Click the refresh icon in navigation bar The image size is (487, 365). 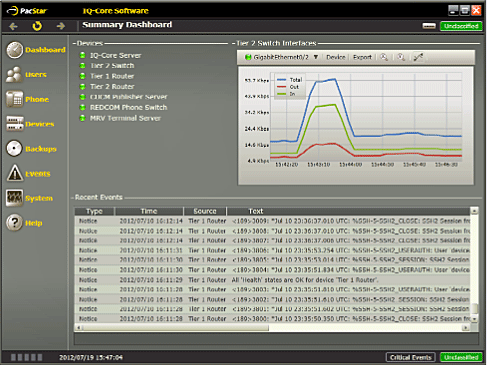(37, 26)
